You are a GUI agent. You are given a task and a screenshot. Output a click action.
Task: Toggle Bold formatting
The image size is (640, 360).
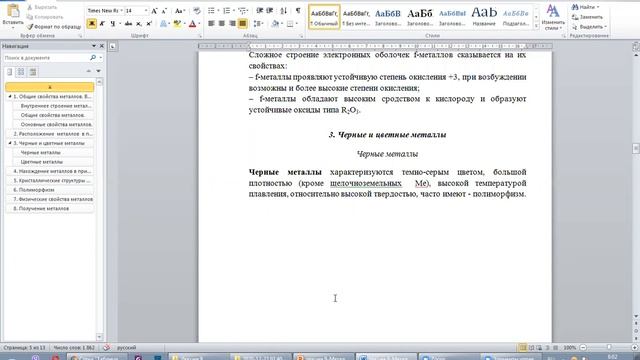click(x=92, y=24)
